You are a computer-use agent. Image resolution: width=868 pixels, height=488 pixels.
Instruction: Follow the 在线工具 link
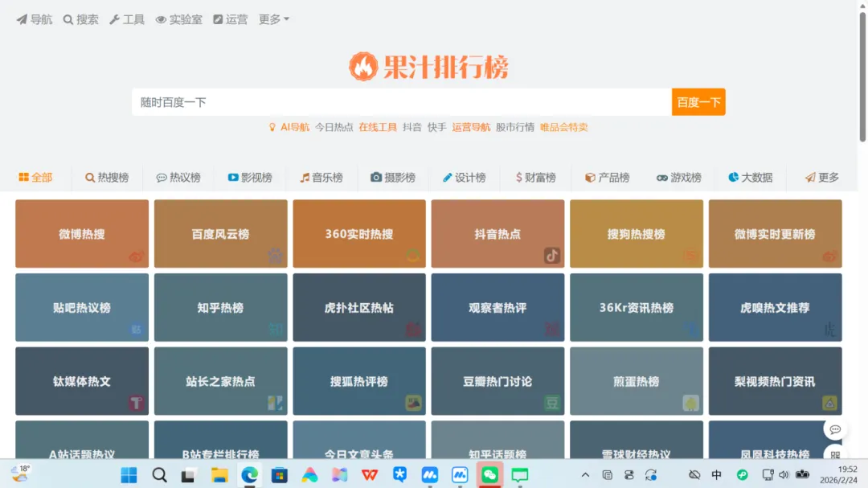(378, 127)
